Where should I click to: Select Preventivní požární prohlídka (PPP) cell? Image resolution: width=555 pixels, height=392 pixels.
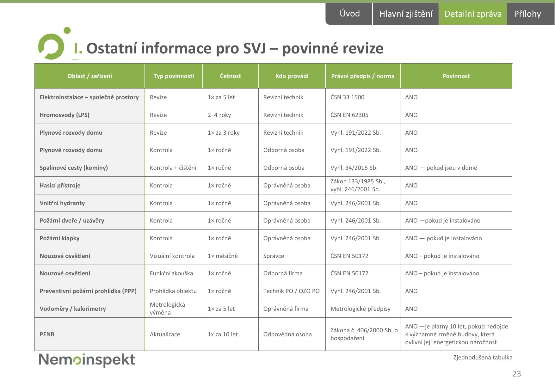(x=89, y=291)
